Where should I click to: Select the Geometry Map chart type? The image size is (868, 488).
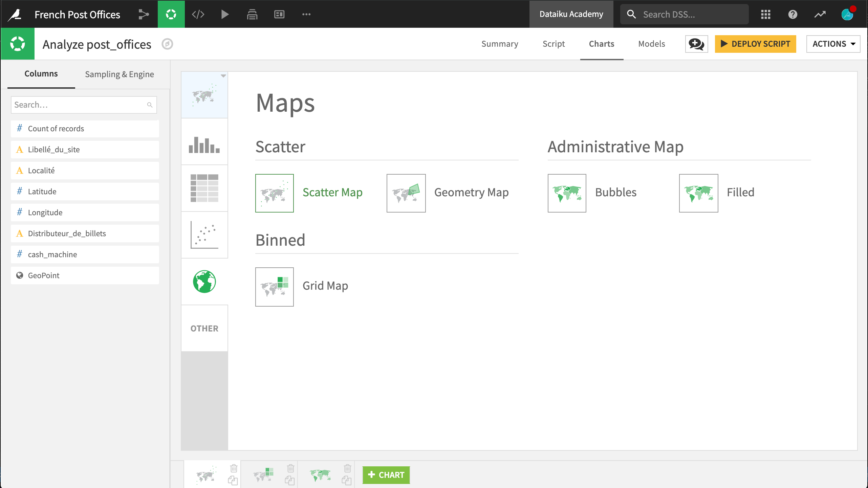(406, 193)
